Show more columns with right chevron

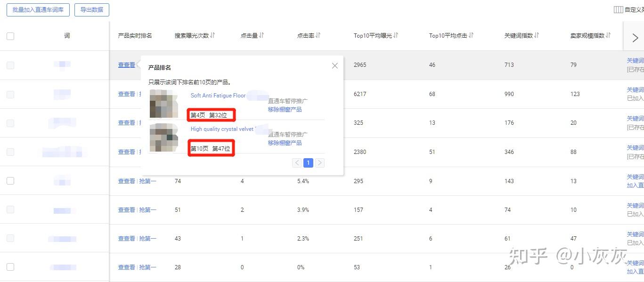click(x=634, y=37)
